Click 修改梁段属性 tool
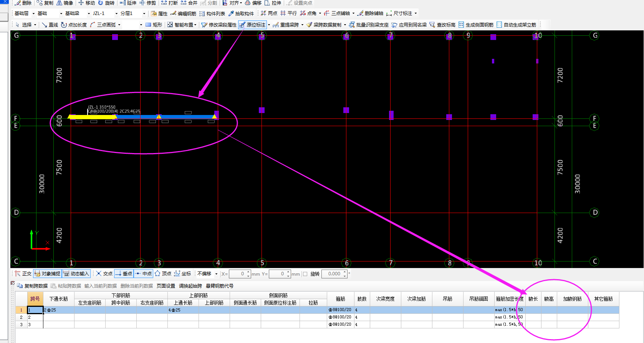The image size is (644, 343). tap(219, 25)
